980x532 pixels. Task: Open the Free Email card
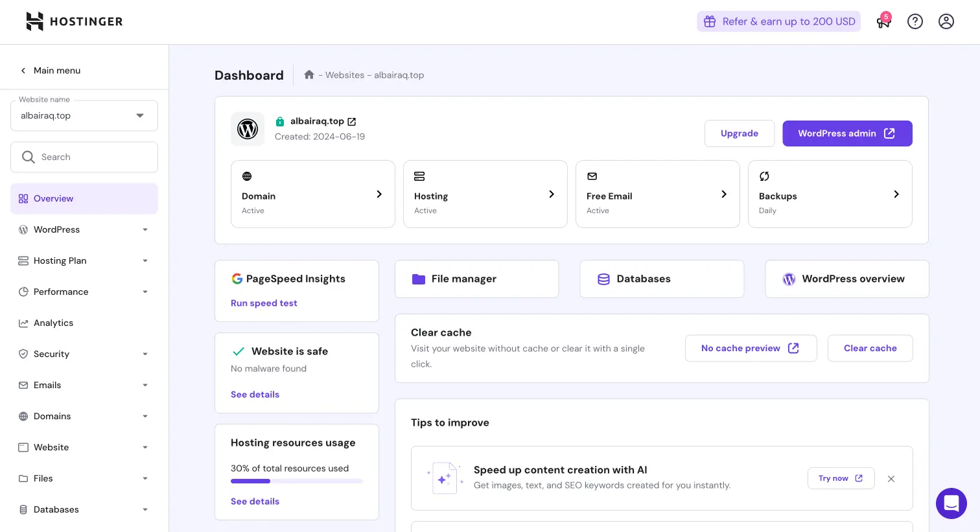pos(658,194)
